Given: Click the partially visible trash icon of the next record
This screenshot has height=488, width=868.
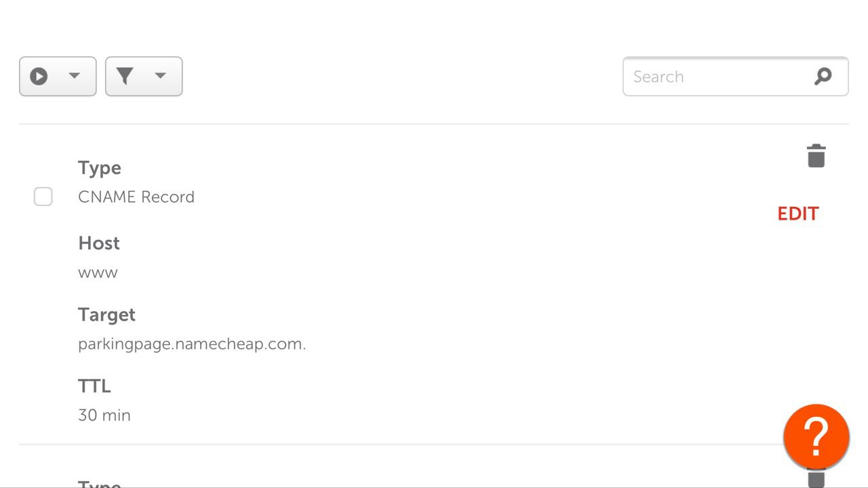Looking at the screenshot, I should [816, 479].
